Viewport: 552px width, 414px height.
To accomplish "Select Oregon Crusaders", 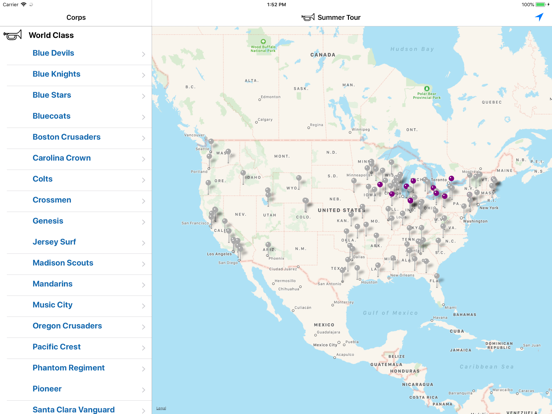I will click(76, 326).
